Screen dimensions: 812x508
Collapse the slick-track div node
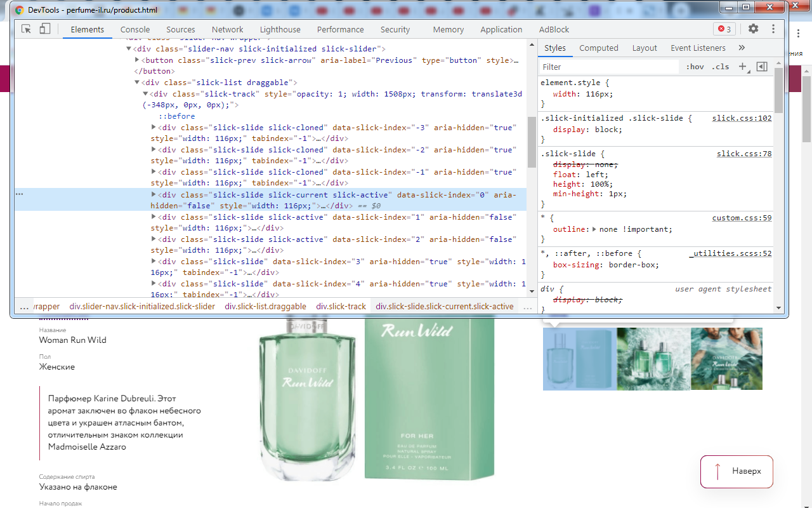(x=145, y=94)
